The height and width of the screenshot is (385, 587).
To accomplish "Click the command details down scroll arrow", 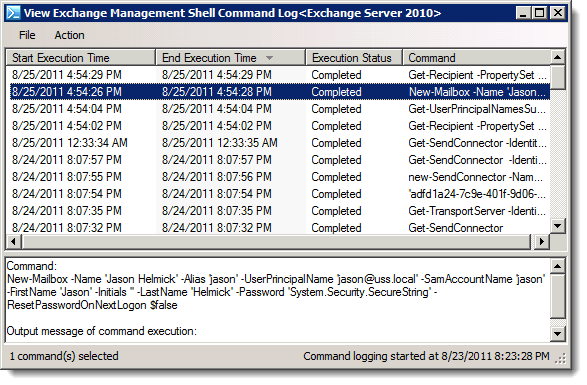I will click(557, 333).
